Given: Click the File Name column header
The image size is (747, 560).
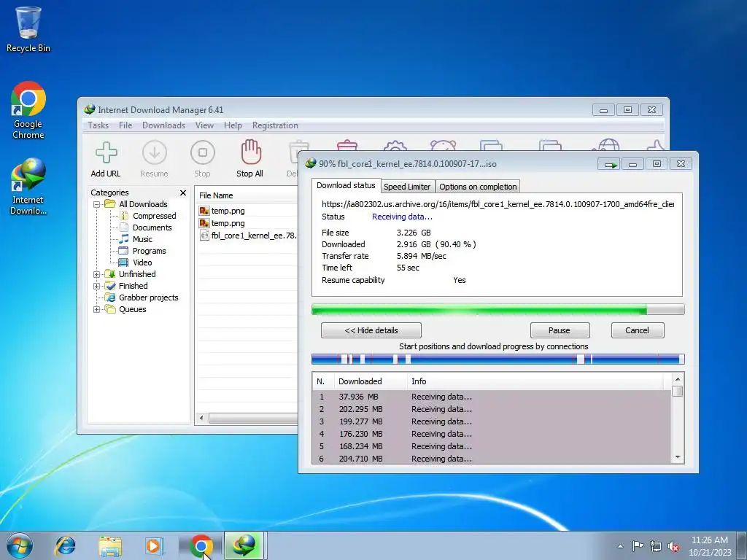Looking at the screenshot, I should (x=247, y=195).
